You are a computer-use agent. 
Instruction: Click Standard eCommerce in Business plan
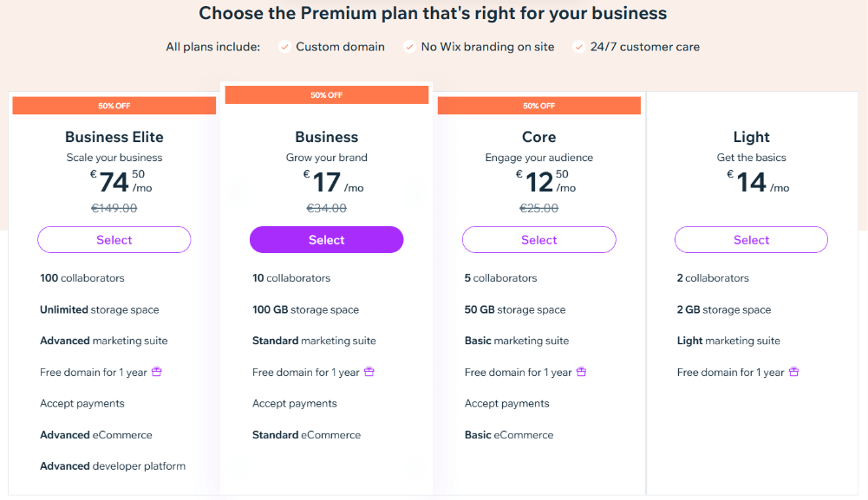[306, 435]
